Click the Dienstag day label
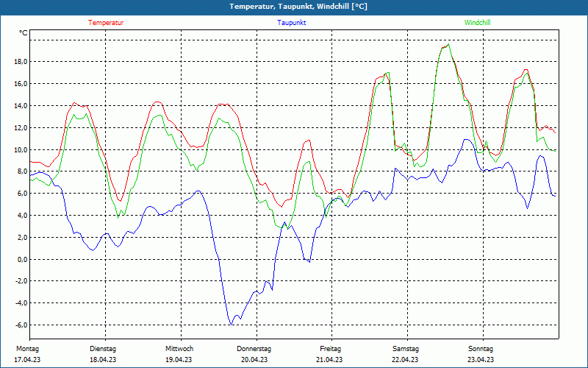This screenshot has width=588, height=368. (x=103, y=349)
